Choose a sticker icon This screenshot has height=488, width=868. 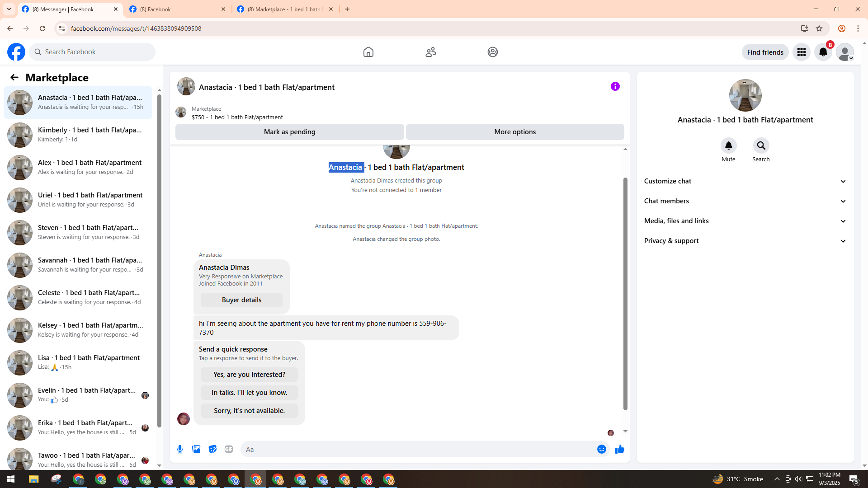(212, 449)
